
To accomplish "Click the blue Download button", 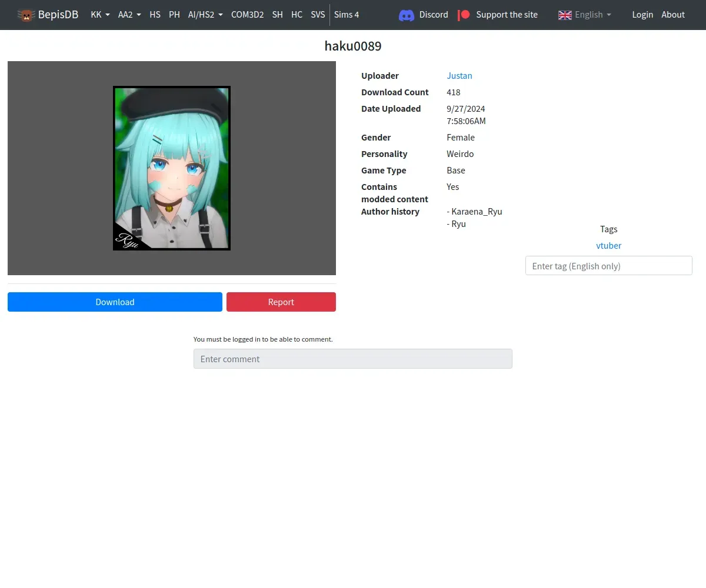I will coord(115,302).
